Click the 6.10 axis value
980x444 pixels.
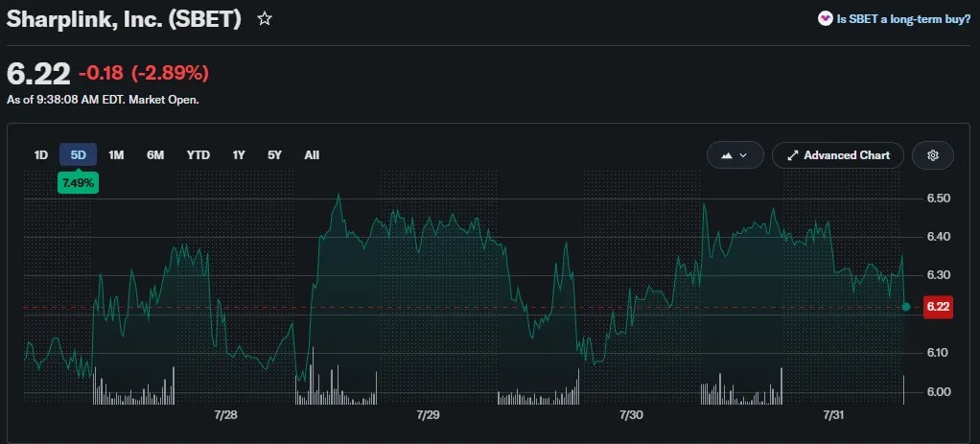(938, 353)
